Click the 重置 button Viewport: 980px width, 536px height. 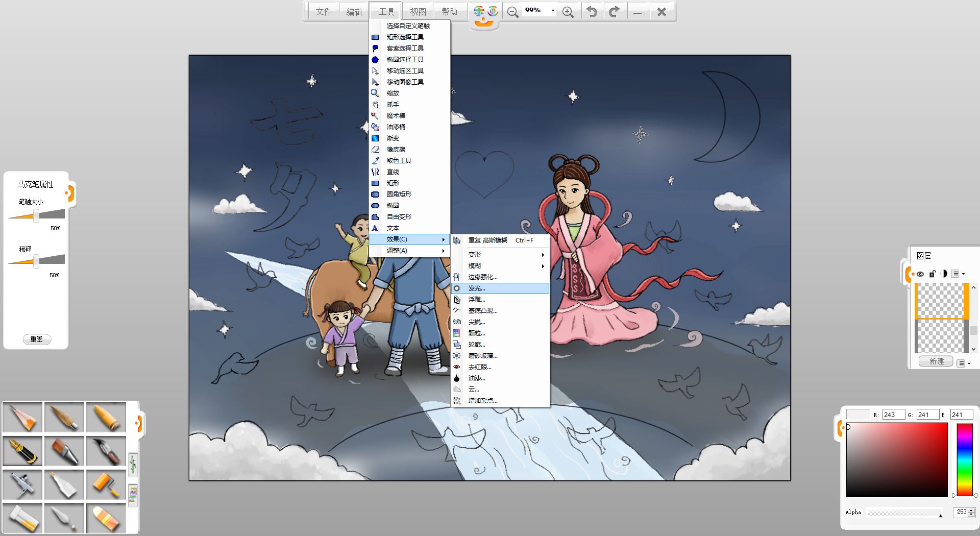37,339
